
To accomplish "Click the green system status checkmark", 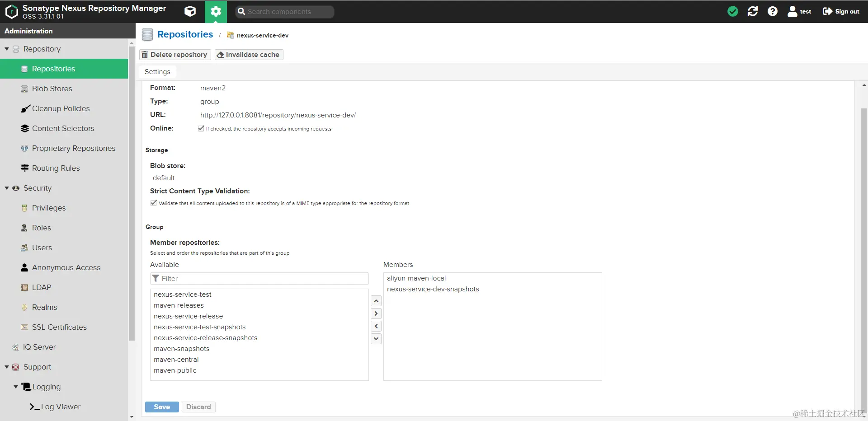I will click(x=733, y=11).
